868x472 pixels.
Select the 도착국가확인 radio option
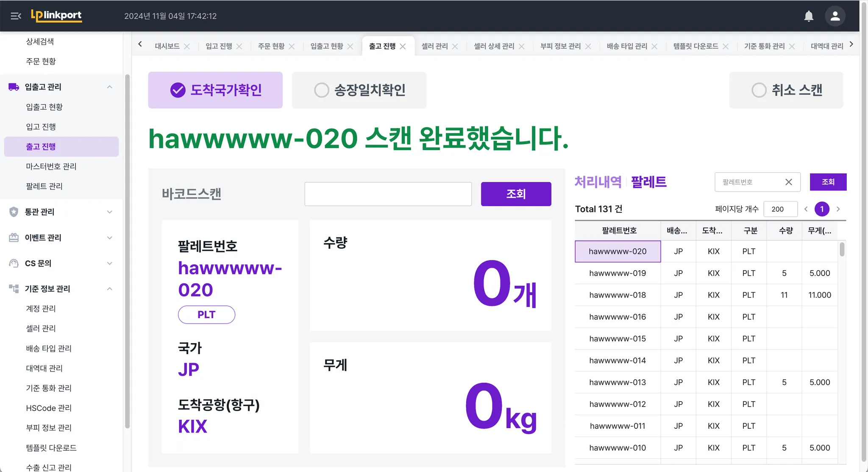(178, 90)
